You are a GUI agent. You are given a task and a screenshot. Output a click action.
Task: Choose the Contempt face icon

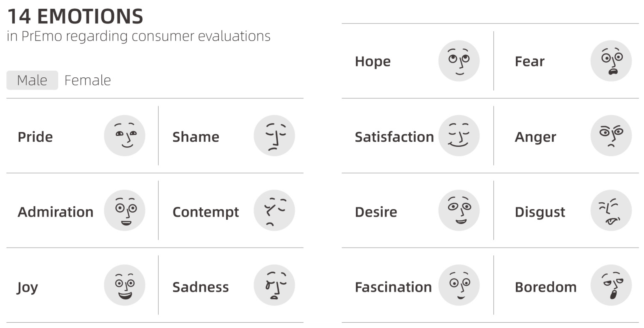(274, 210)
